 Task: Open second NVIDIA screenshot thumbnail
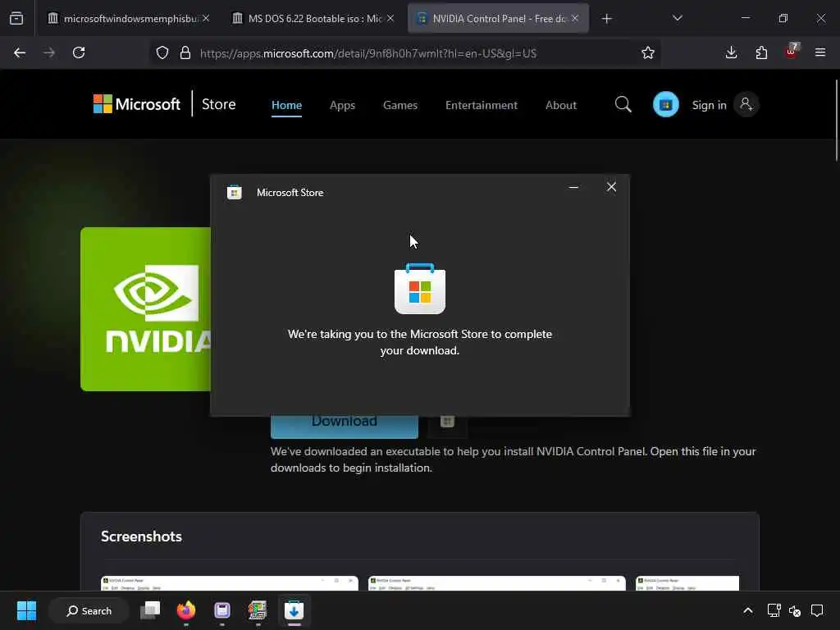coord(496,583)
